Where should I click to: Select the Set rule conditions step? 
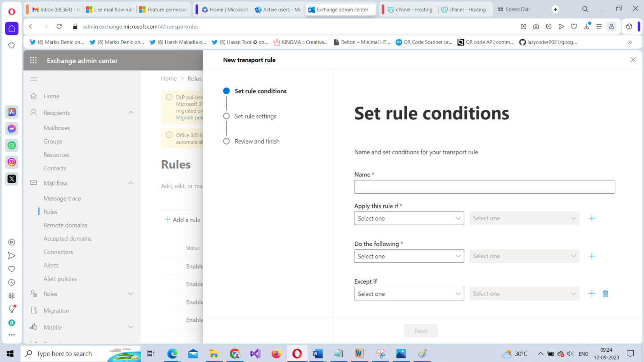(x=260, y=91)
